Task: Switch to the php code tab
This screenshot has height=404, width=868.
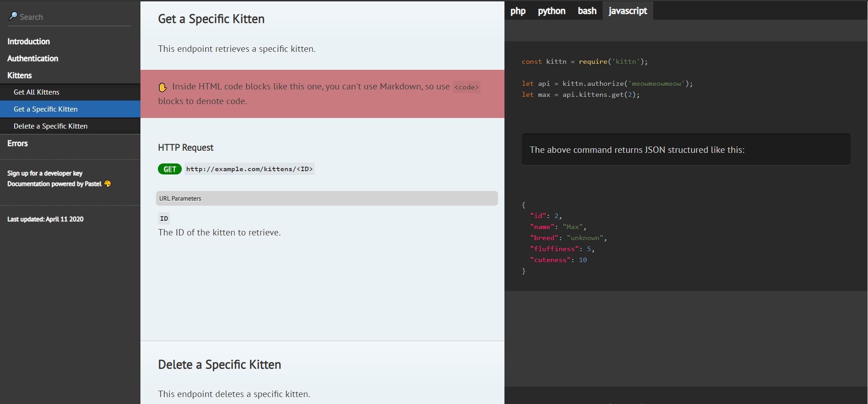Action: (x=518, y=11)
